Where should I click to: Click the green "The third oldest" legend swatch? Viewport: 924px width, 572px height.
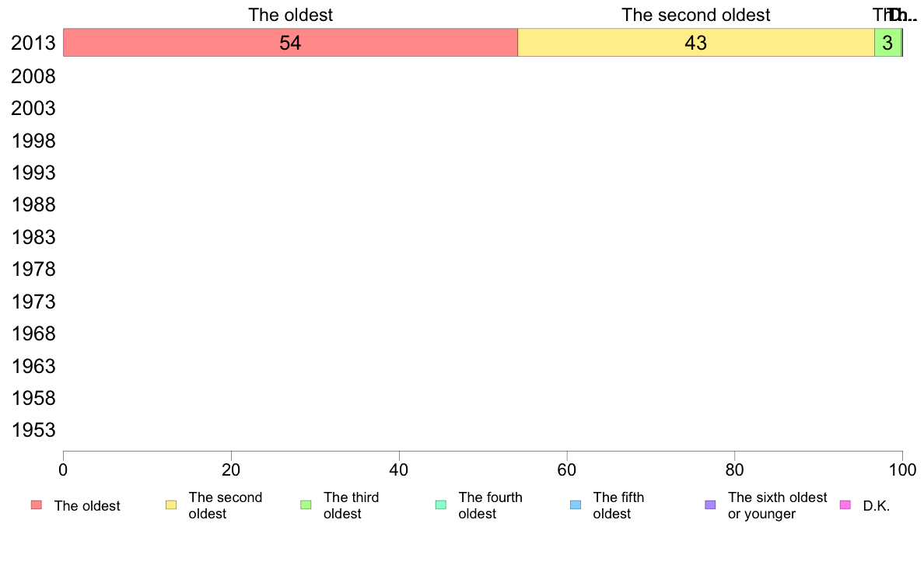306,505
